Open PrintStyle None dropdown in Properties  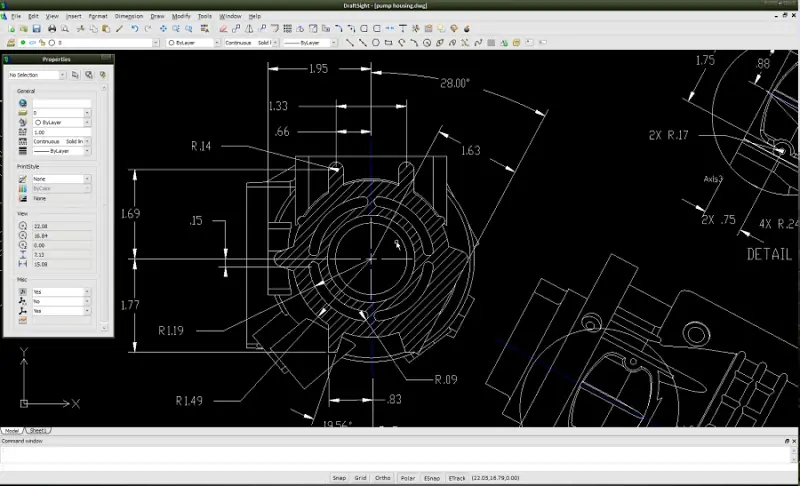87,179
